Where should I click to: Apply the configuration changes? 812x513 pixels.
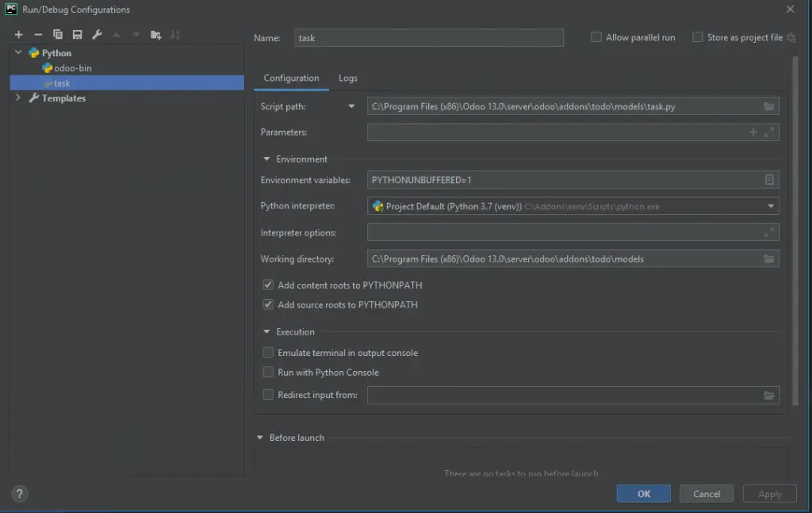click(768, 493)
